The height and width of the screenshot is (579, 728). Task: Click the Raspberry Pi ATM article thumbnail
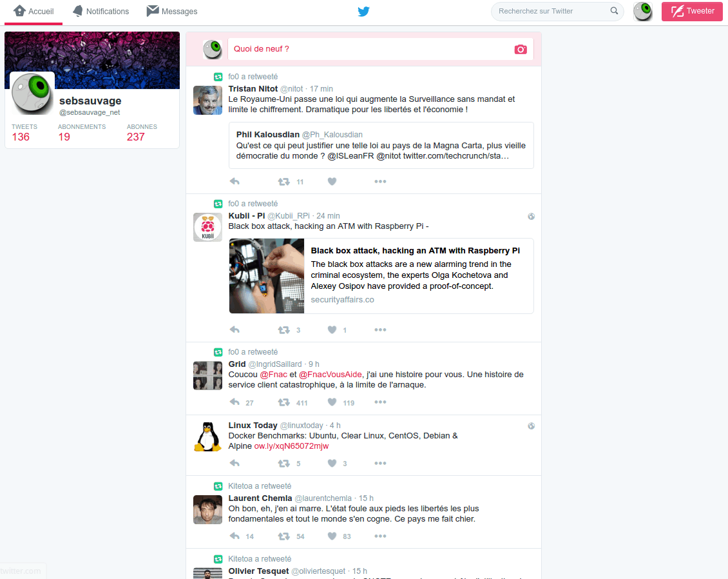point(267,276)
